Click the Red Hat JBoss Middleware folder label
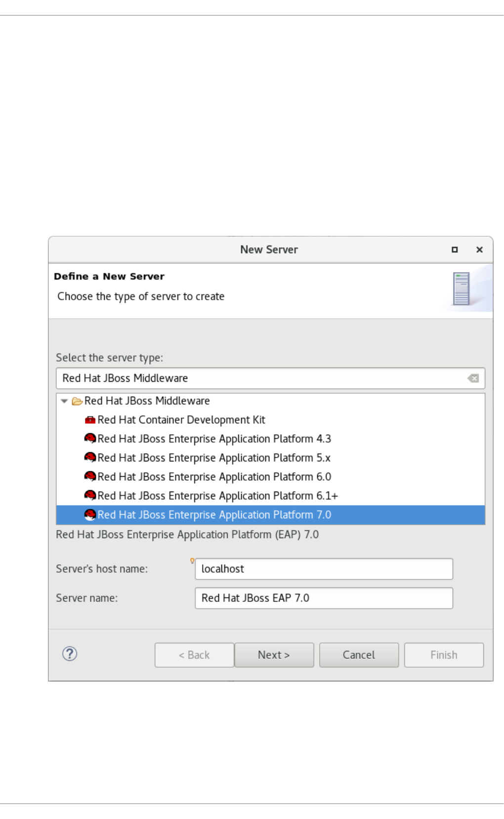The image size is (504, 819). pos(147,401)
